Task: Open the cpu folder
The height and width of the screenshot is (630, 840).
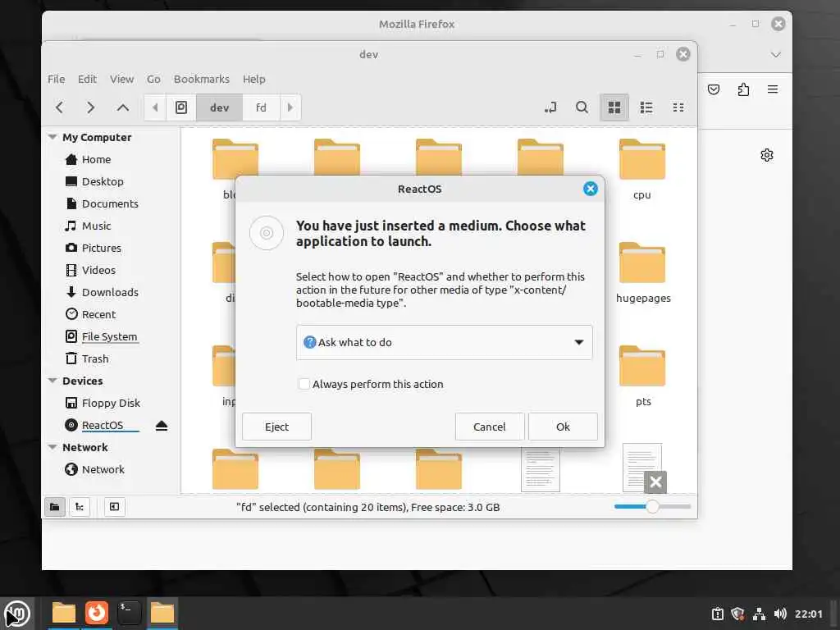Action: click(x=641, y=169)
